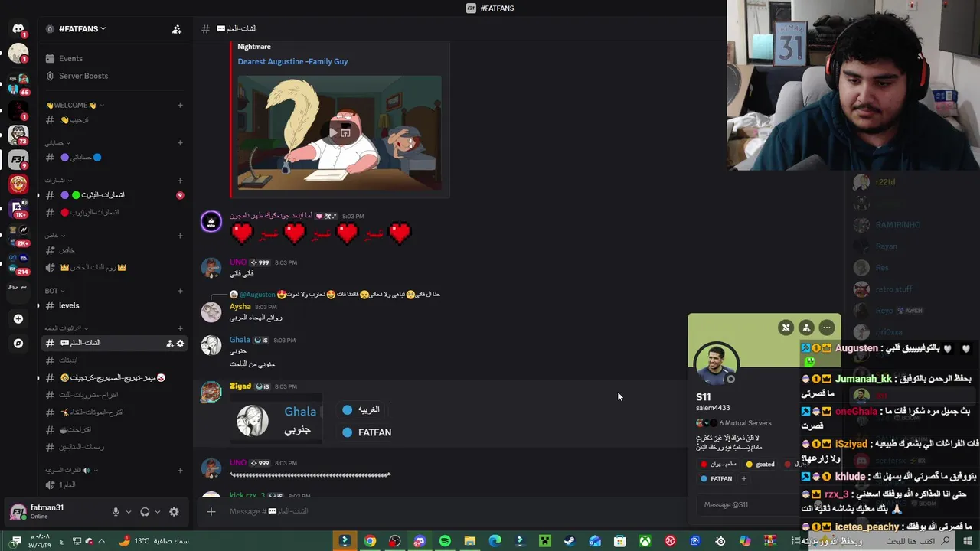
Task: Collapse the خاص channel category
Action: click(54, 236)
